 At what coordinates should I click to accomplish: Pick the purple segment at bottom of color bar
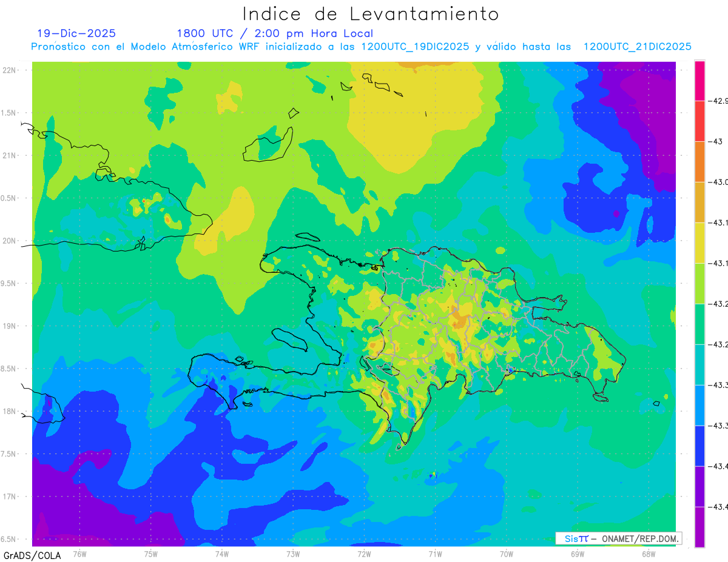coord(699,527)
